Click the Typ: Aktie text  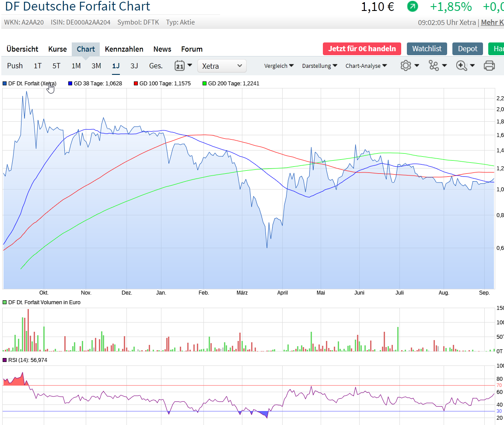pos(180,22)
